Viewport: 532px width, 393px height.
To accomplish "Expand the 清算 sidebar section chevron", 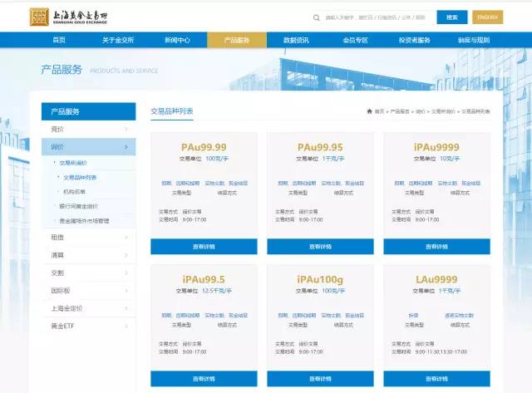I will click(x=126, y=255).
